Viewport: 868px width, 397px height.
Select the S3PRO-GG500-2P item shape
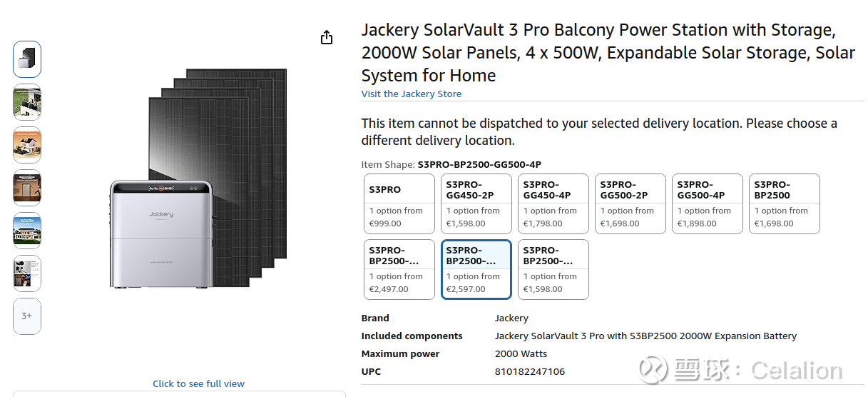630,203
